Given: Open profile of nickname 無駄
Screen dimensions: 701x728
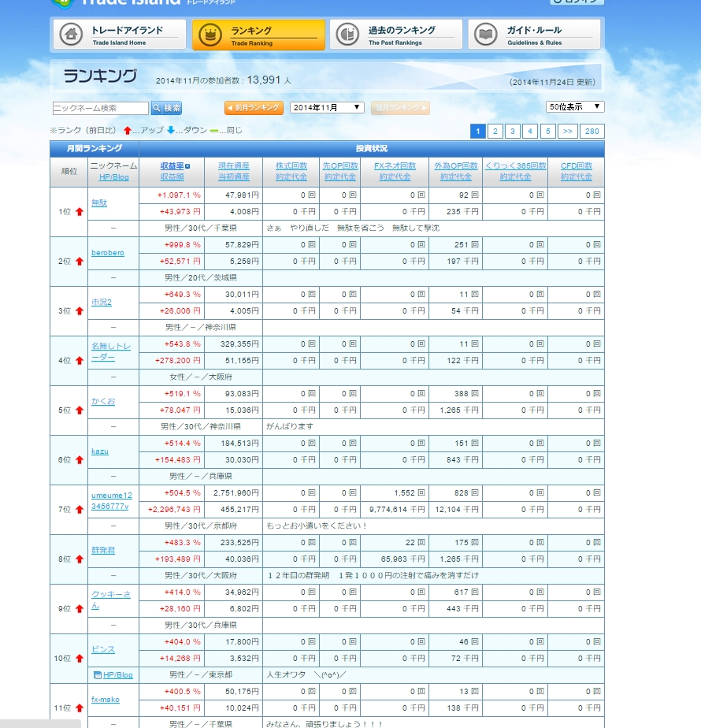Looking at the screenshot, I should [x=99, y=202].
